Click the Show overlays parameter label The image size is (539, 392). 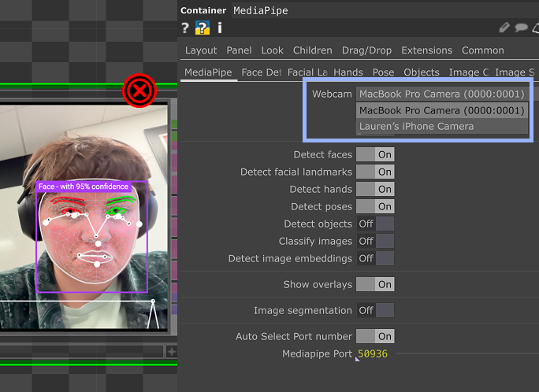(318, 285)
